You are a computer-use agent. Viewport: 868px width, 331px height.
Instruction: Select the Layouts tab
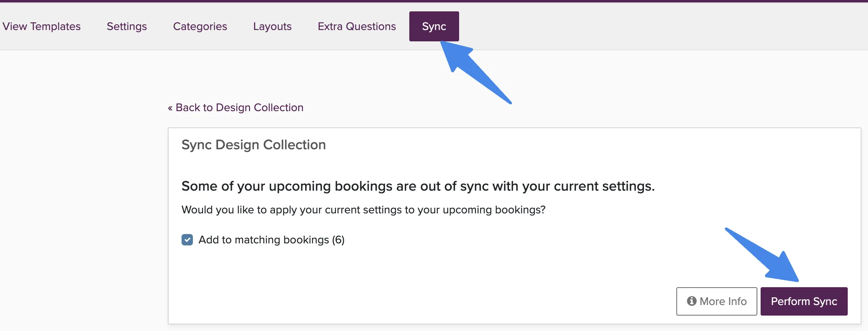click(x=272, y=26)
